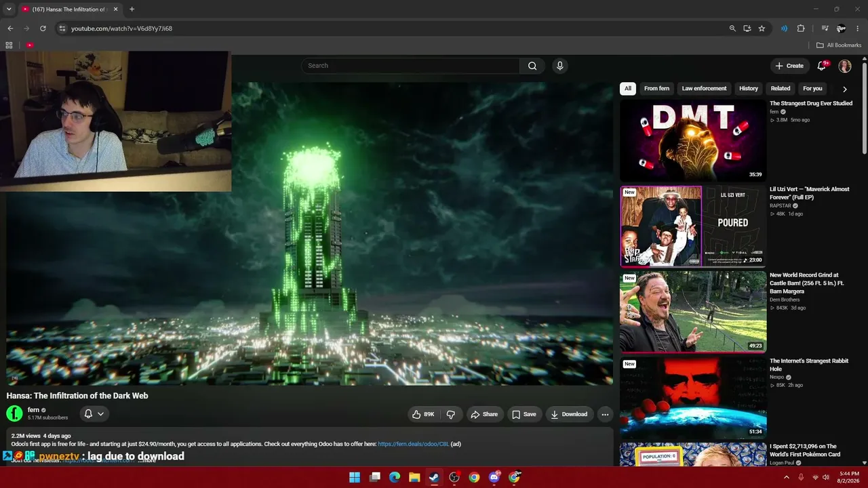Open the Bam Margera video thumbnail
The image size is (868, 488).
[x=693, y=312]
